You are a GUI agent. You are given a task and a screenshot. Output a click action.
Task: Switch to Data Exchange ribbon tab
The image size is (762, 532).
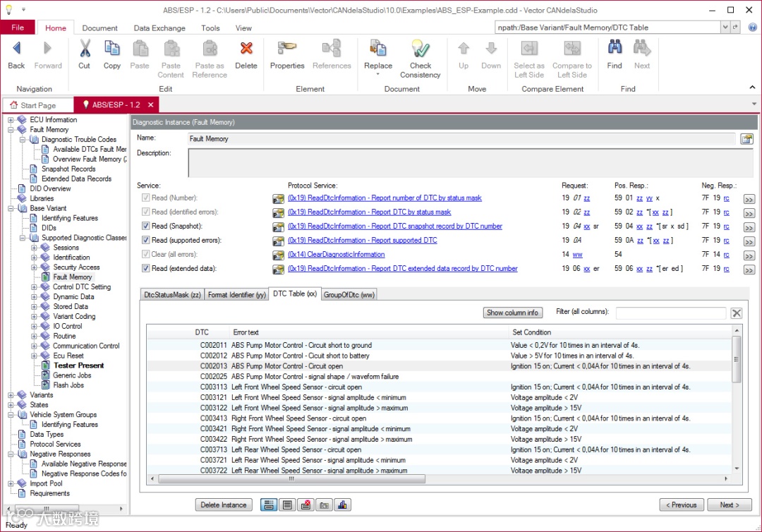pos(159,28)
